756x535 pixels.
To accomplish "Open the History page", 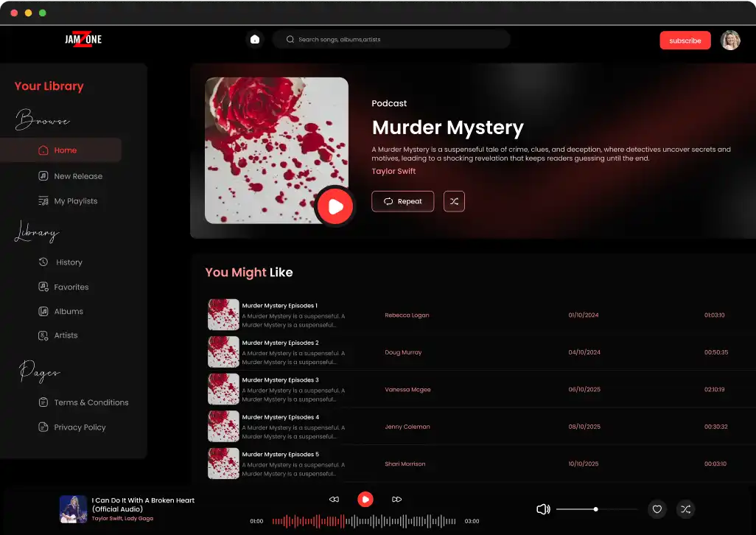I will [60, 262].
